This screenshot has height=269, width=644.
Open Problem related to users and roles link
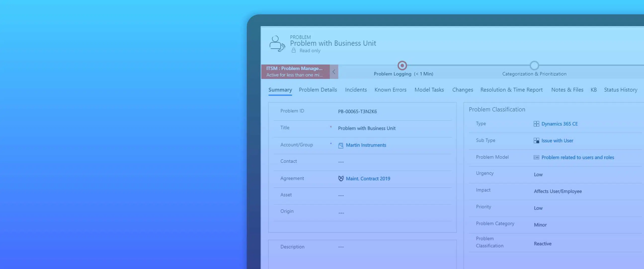[578, 158]
